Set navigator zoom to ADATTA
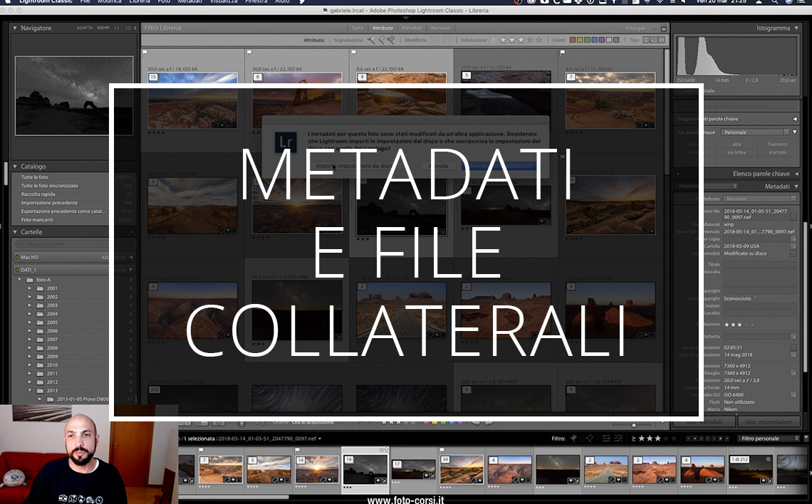Viewport: 812px width, 504px height. 85,28
